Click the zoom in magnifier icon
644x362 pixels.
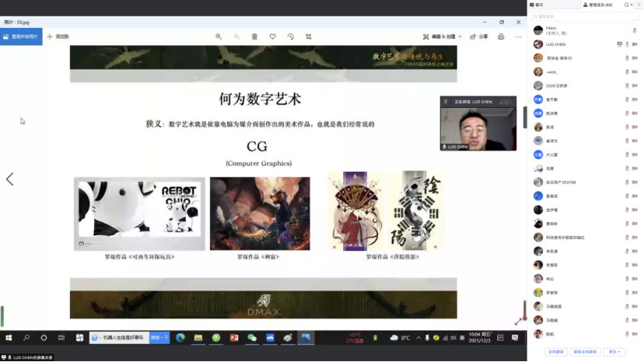click(x=219, y=37)
